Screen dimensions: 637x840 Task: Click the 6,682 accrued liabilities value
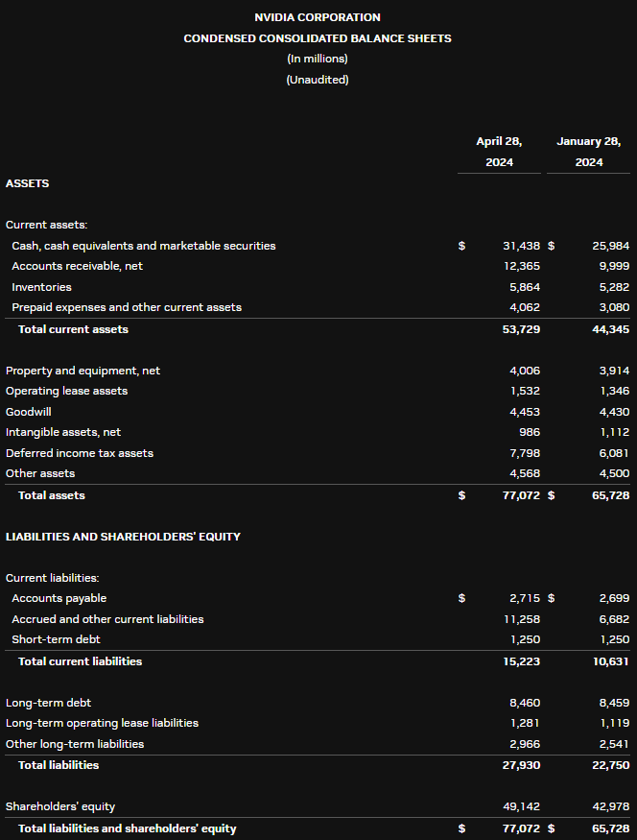(614, 619)
